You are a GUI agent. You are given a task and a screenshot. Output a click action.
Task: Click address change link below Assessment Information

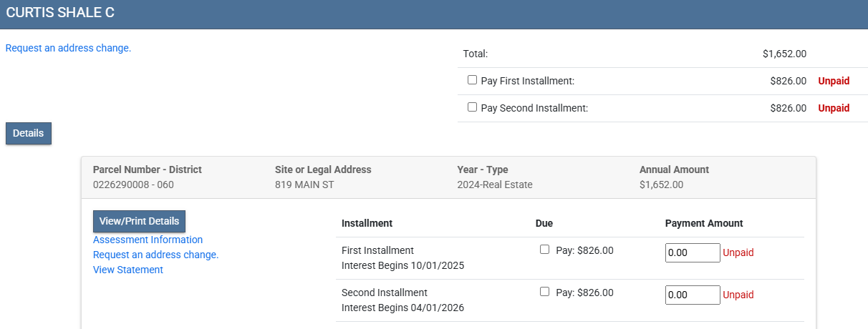(x=155, y=255)
